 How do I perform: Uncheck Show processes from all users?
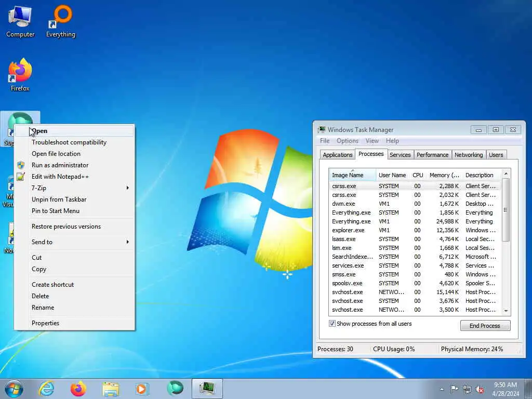[x=332, y=323]
